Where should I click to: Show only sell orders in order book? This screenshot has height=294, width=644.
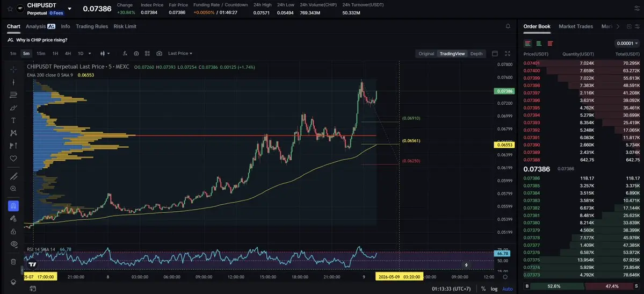(x=550, y=43)
